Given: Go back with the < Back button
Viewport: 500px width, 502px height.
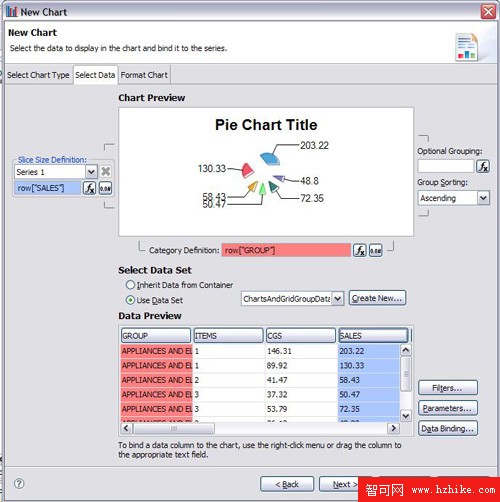Looking at the screenshot, I should [287, 484].
